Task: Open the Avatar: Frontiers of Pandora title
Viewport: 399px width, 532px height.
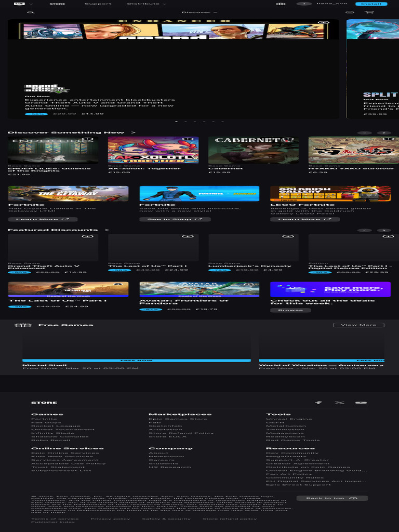Action: click(183, 302)
